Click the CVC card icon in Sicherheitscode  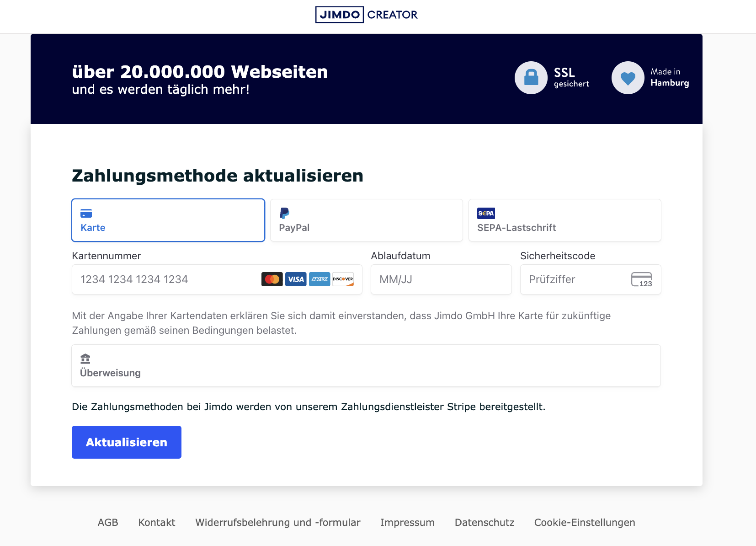tap(642, 279)
